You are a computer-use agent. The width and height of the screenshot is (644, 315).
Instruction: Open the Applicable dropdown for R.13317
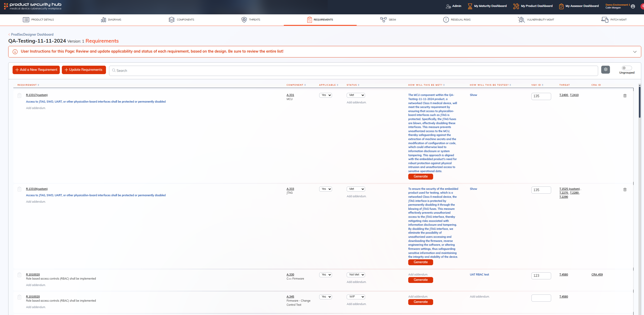point(325,95)
